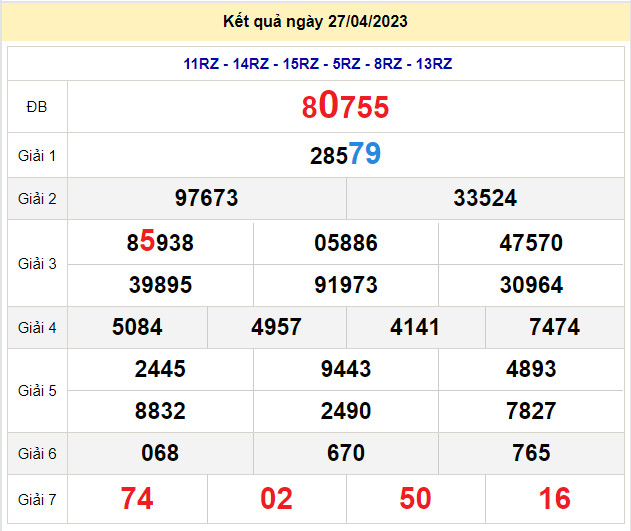Click the Giải 1 label
631x531 pixels.
click(x=37, y=156)
